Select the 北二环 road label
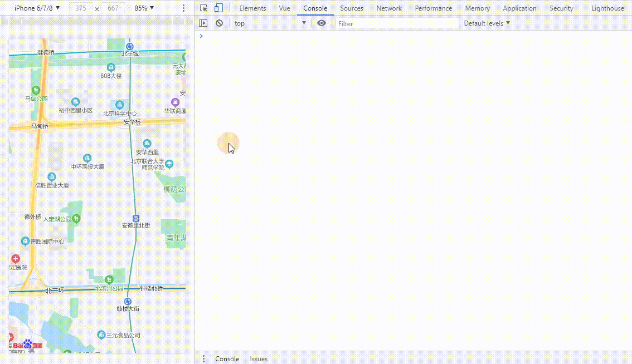 (55, 291)
